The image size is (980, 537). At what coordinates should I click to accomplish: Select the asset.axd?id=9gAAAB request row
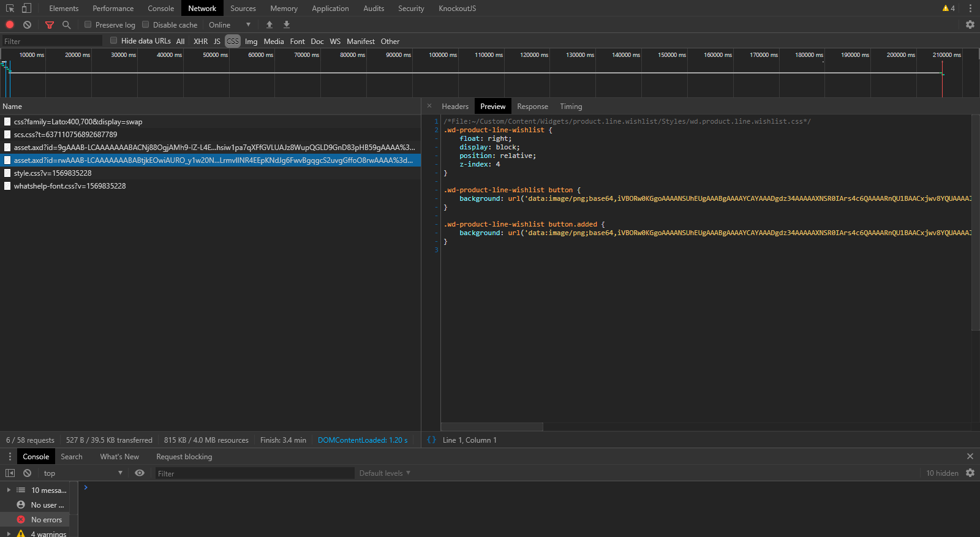point(210,148)
